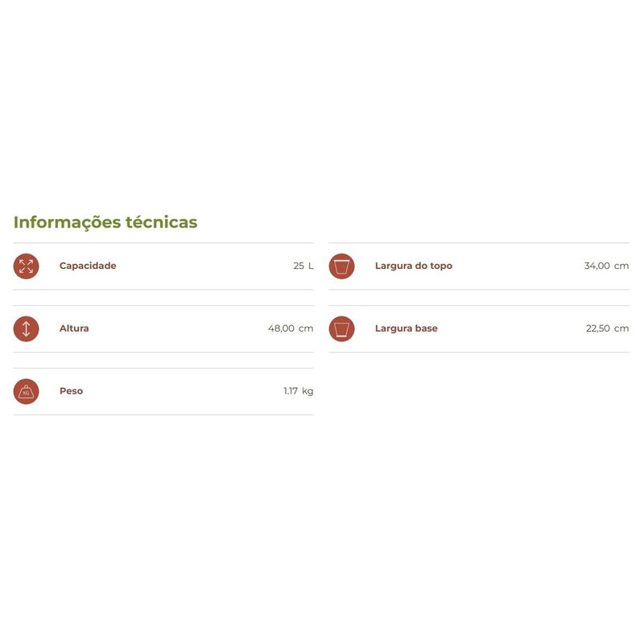Click the cm unit beside 22,50
The image size is (644, 644).
[621, 328]
